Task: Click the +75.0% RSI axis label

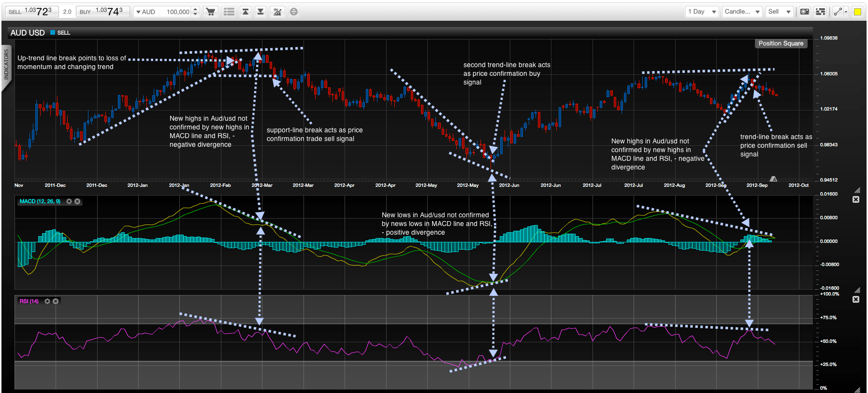Action: coord(828,318)
